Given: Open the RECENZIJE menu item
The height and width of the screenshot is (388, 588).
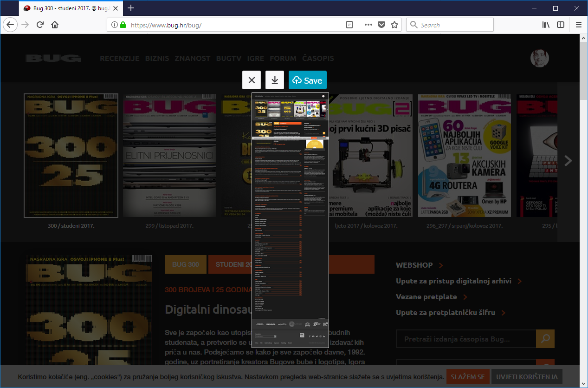Looking at the screenshot, I should pyautogui.click(x=120, y=59).
